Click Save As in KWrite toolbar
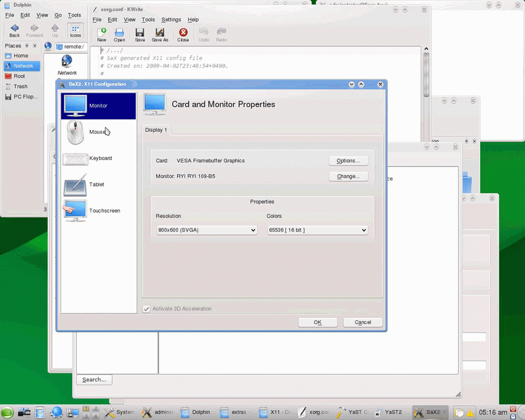525x420 pixels. pyautogui.click(x=159, y=35)
